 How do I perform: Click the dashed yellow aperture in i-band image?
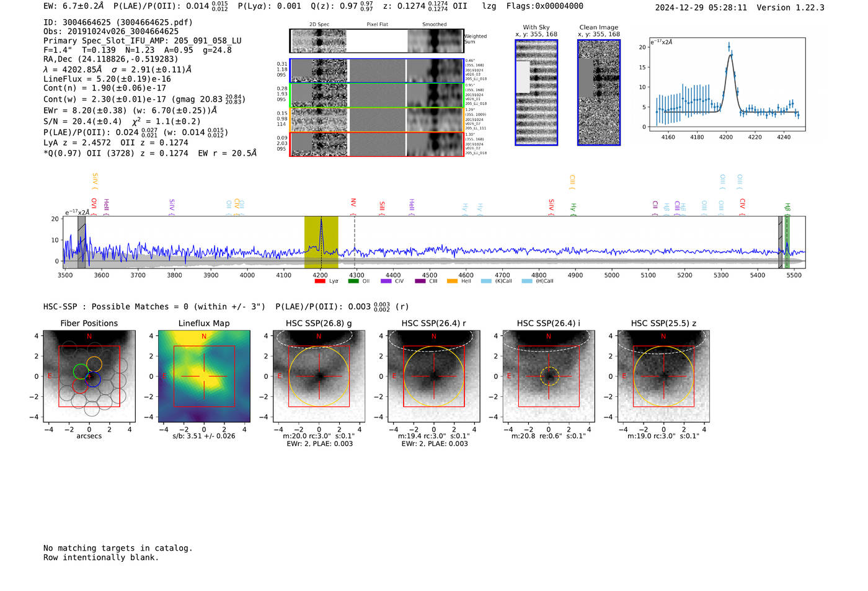(x=549, y=376)
